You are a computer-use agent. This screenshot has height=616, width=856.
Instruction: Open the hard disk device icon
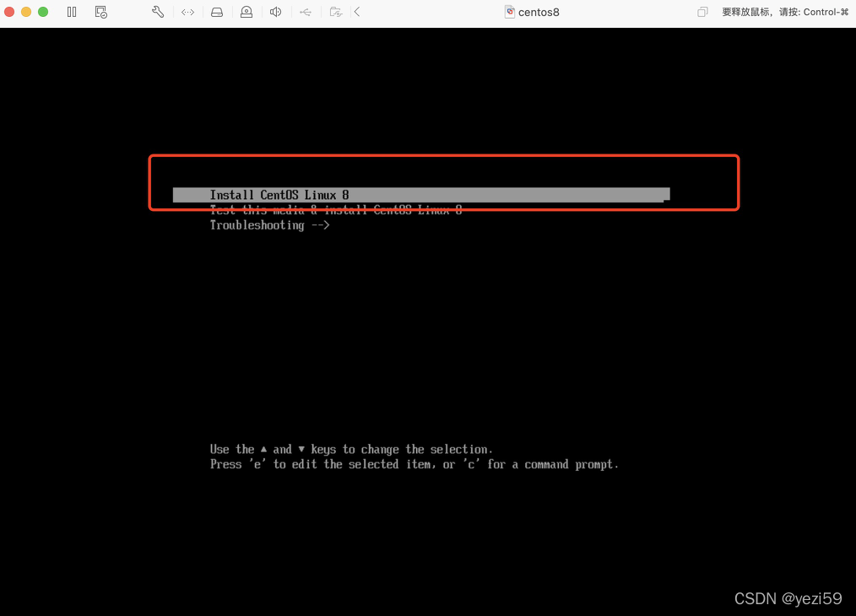(217, 12)
